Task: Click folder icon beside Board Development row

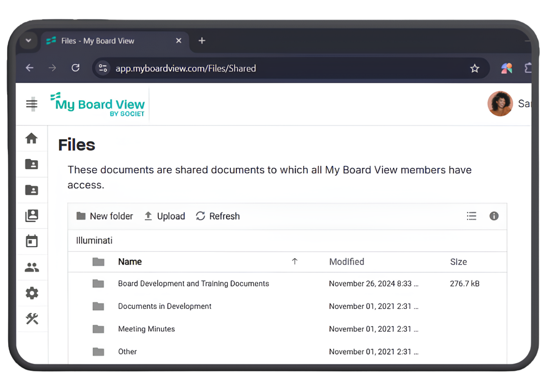Action: pos(98,283)
